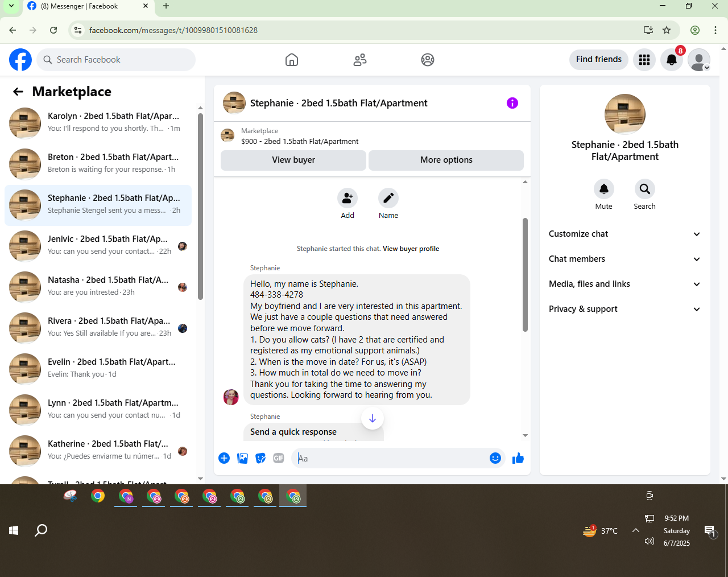Attach a photo using the image icon
This screenshot has height=577, width=728.
pyautogui.click(x=243, y=458)
